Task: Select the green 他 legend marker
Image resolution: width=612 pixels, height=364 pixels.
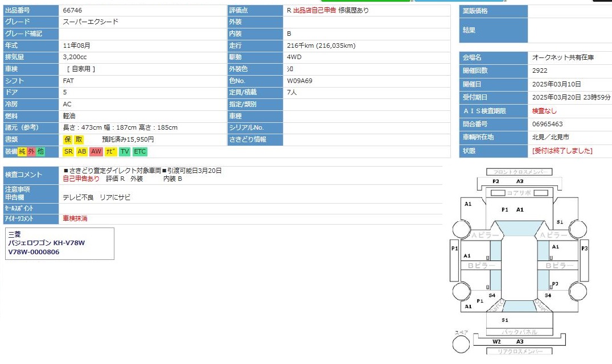Action: 40,152
